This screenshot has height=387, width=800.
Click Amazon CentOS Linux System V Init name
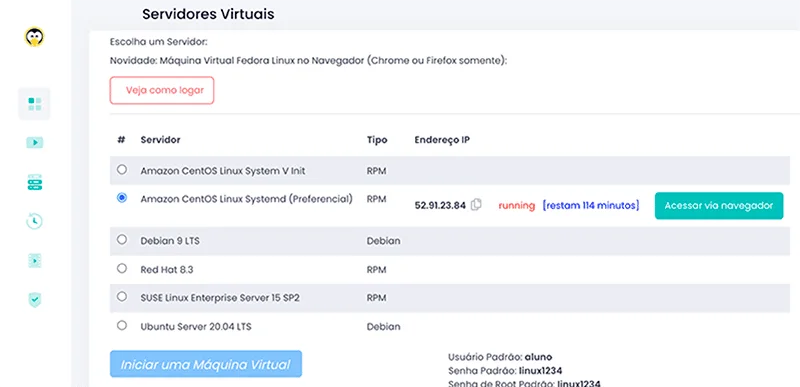[223, 171]
